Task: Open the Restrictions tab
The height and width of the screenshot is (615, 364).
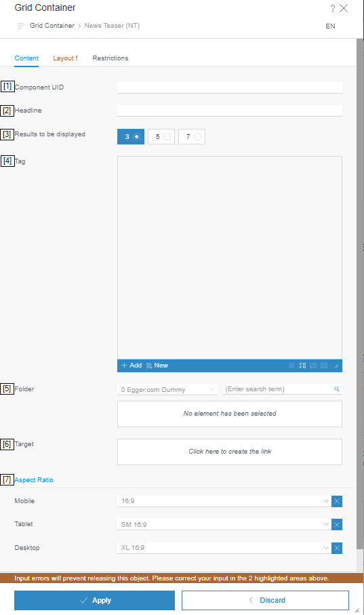Action: pos(110,58)
